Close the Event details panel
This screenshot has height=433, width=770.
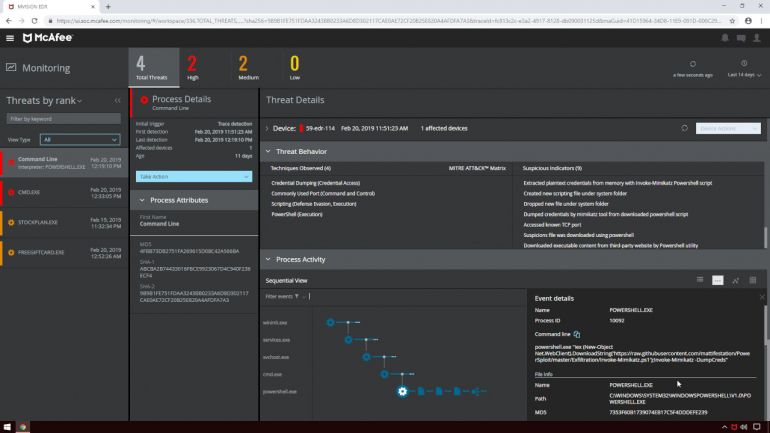click(x=762, y=297)
